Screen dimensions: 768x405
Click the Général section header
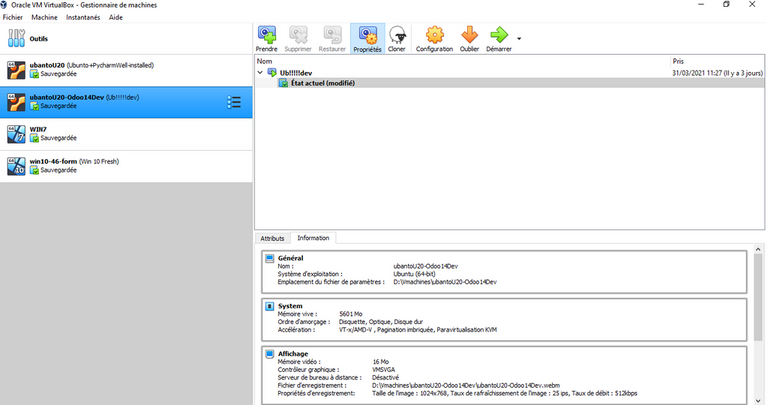tap(293, 257)
